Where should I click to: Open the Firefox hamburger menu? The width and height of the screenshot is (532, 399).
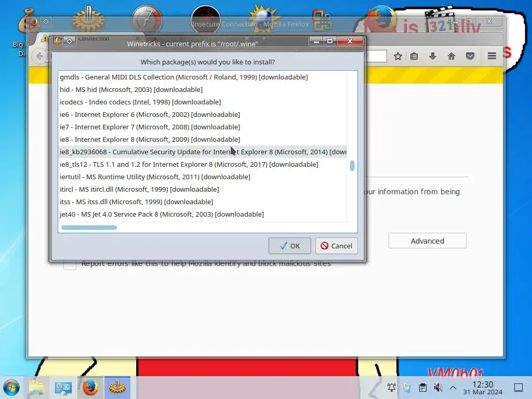[492, 56]
